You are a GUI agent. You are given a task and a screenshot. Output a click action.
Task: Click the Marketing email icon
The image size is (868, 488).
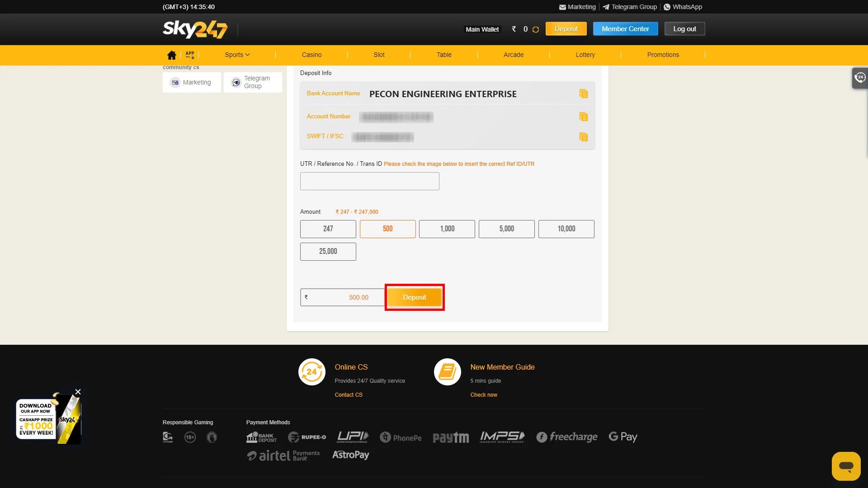[x=175, y=82]
